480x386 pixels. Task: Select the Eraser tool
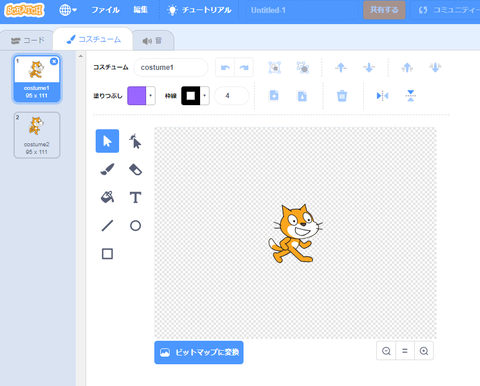tap(135, 169)
